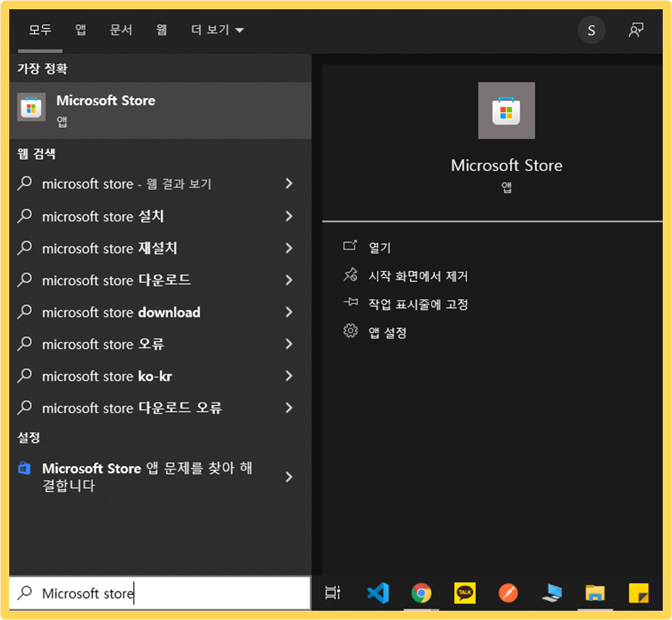Open Sticky Notes from taskbar
Screen dimensions: 672x620
tap(639, 593)
